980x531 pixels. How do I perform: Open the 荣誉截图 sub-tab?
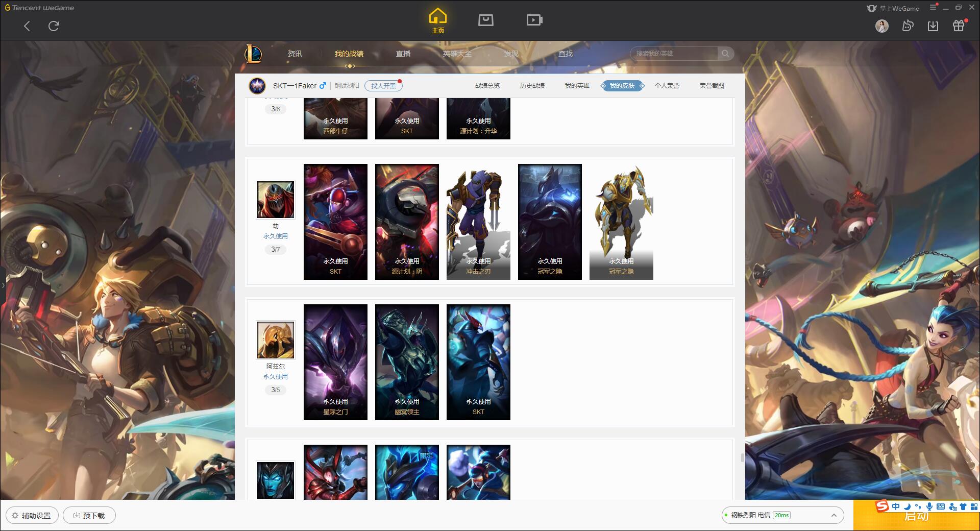pyautogui.click(x=712, y=86)
